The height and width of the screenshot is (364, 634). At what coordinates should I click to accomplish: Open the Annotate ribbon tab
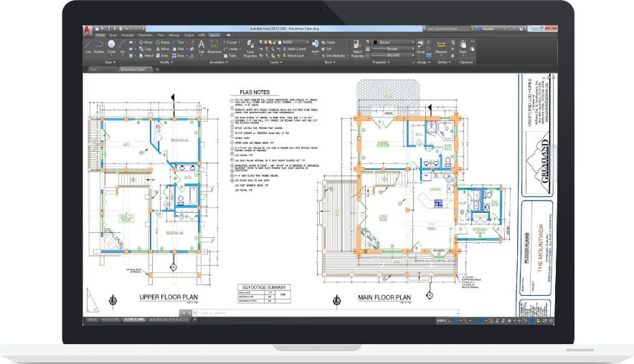(128, 35)
